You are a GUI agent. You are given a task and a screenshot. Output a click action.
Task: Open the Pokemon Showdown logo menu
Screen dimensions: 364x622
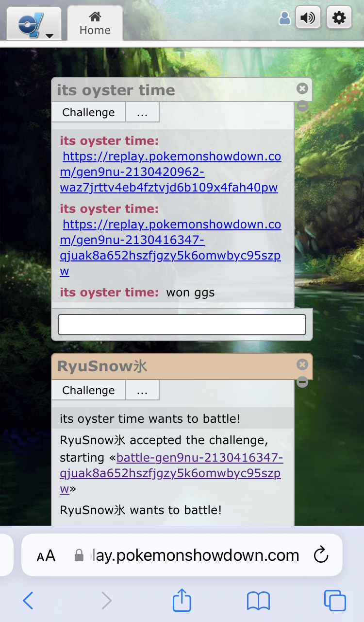pos(33,23)
